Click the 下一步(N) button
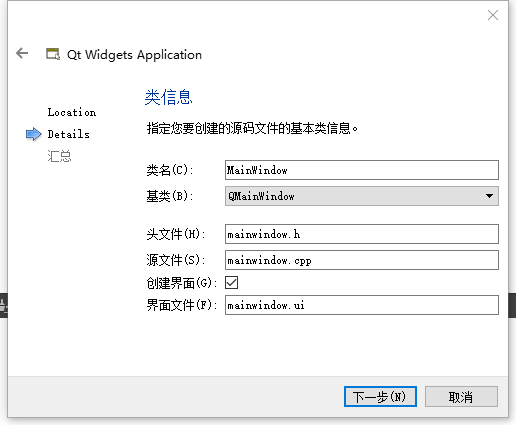Image resolution: width=516 pixels, height=425 pixels. (x=380, y=397)
